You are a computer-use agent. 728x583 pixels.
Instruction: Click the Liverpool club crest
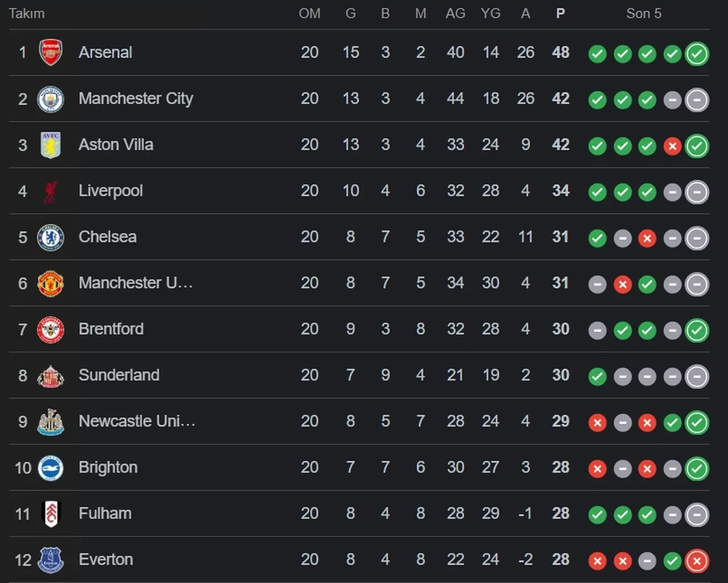click(51, 192)
